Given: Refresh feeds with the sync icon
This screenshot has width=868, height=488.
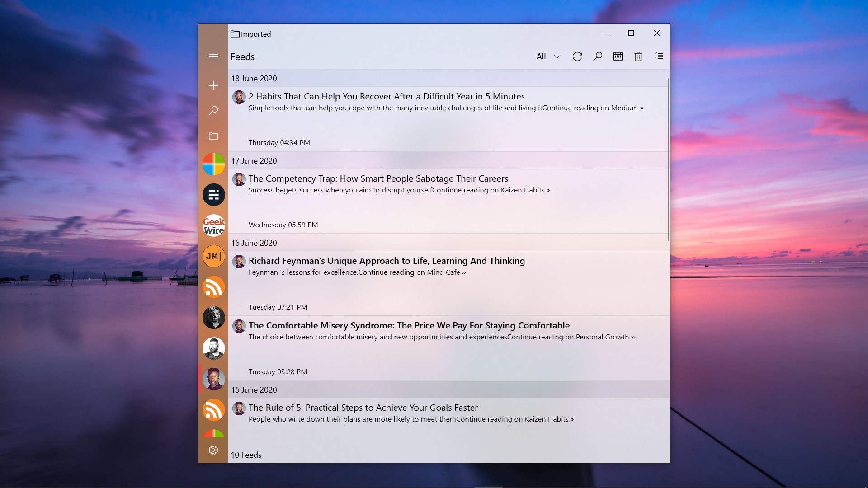Looking at the screenshot, I should coord(577,56).
